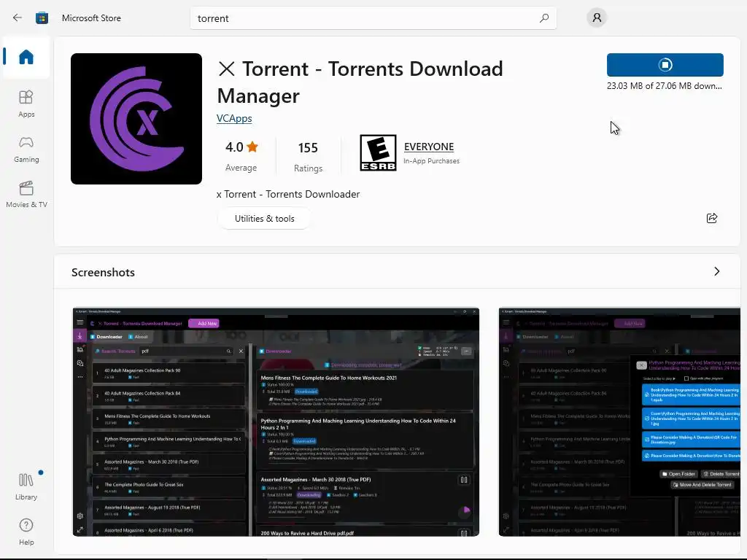Click the download progress text
The width and height of the screenshot is (747, 560).
[x=664, y=86]
